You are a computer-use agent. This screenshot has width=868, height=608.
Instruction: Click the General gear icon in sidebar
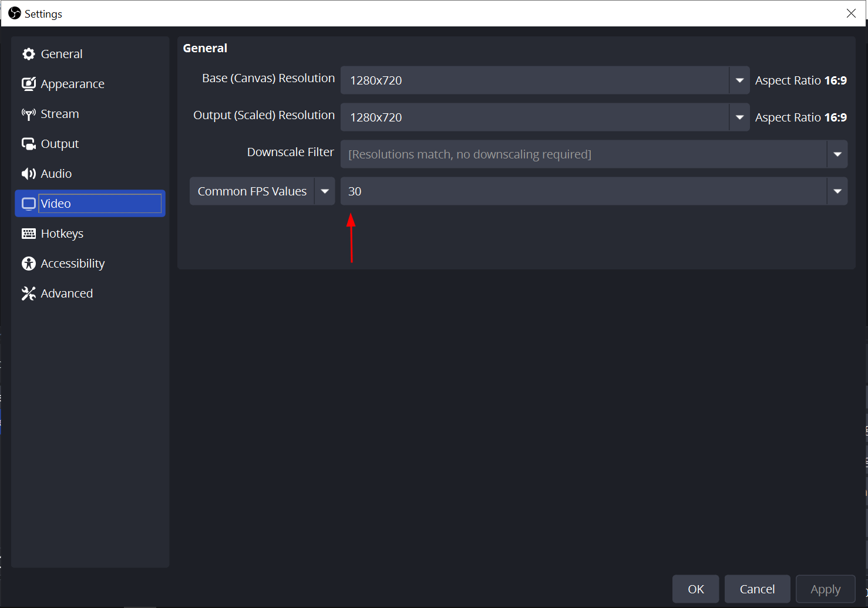coord(29,54)
